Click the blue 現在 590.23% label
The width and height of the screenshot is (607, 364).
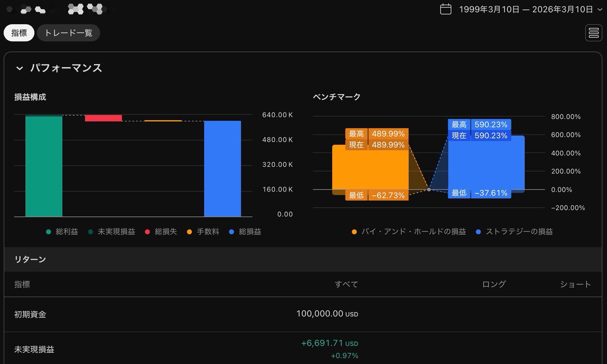click(x=480, y=135)
